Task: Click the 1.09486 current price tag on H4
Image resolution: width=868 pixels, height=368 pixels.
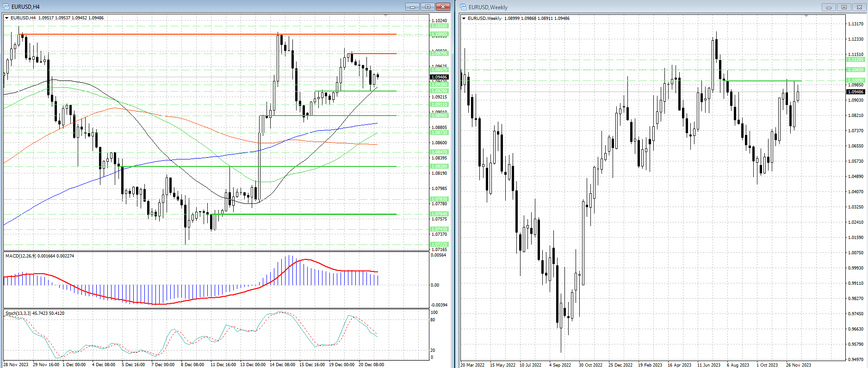Action: (x=439, y=77)
